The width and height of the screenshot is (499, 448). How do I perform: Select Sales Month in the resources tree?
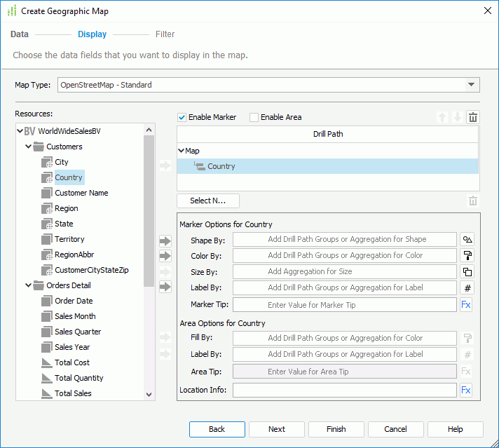pos(75,316)
